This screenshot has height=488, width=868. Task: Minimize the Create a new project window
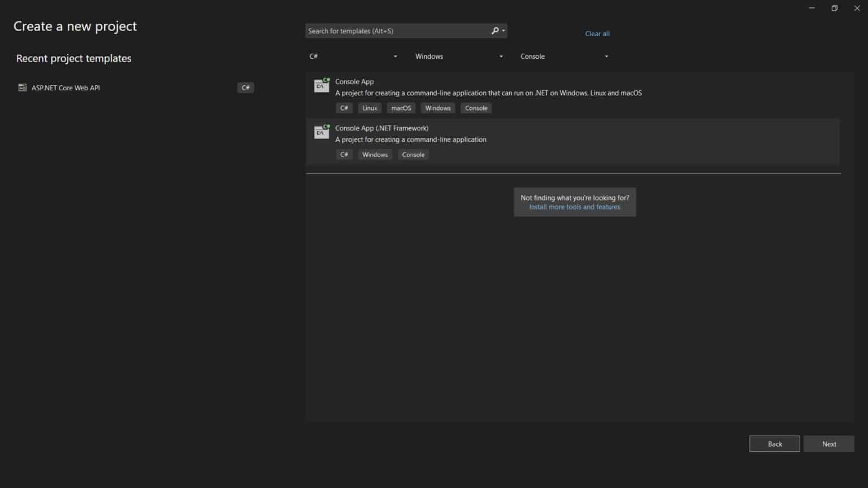[811, 8]
